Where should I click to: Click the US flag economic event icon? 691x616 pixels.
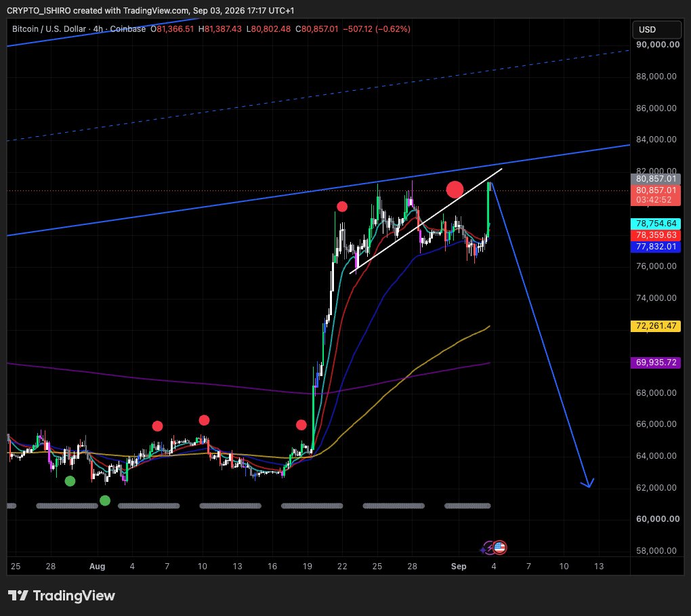(x=499, y=548)
